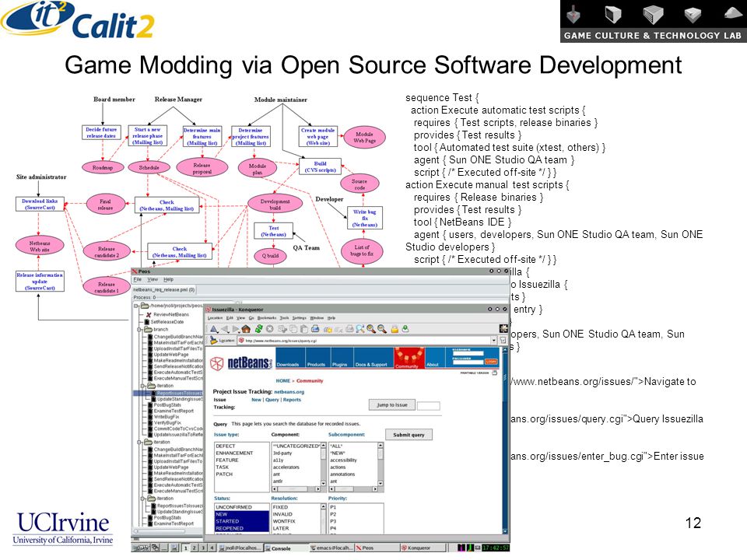Go to Home via Konqueror house icon
The height and width of the screenshot is (560, 747).
246,328
